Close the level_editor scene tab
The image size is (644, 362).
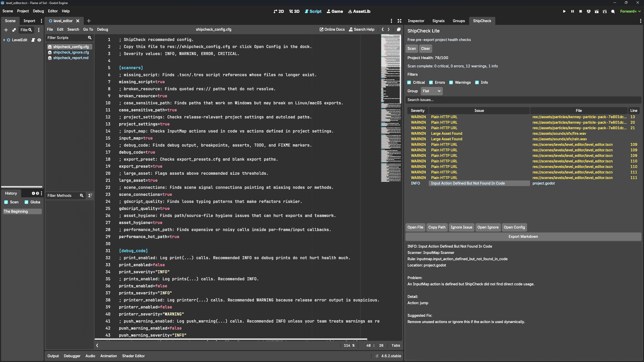coord(78,21)
